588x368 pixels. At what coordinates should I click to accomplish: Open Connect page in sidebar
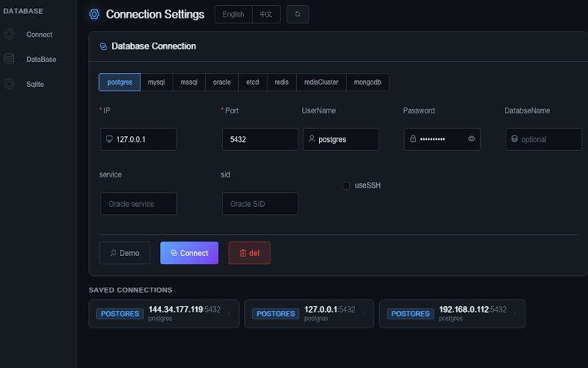click(39, 34)
